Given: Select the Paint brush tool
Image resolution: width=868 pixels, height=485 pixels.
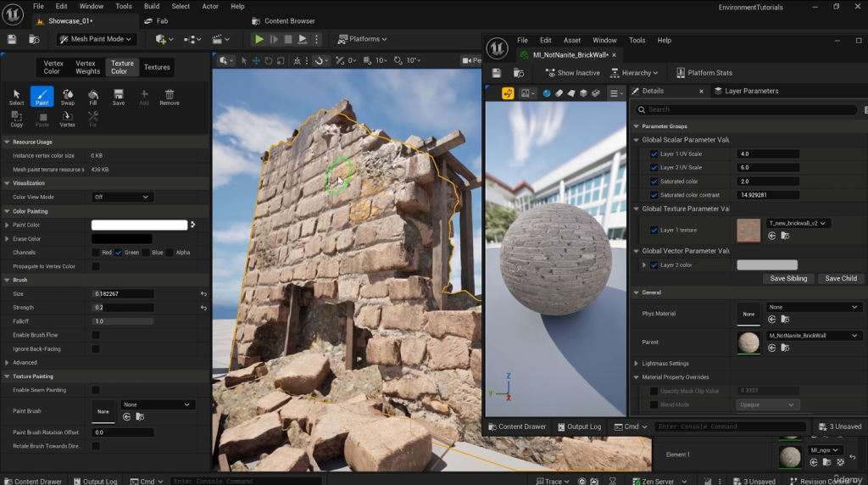Looking at the screenshot, I should (x=42, y=97).
